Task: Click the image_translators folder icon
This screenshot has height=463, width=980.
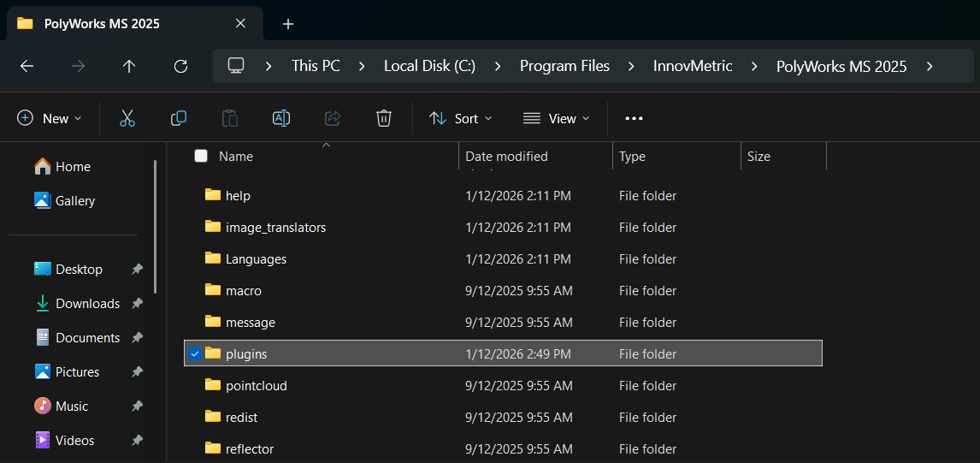Action: (213, 227)
